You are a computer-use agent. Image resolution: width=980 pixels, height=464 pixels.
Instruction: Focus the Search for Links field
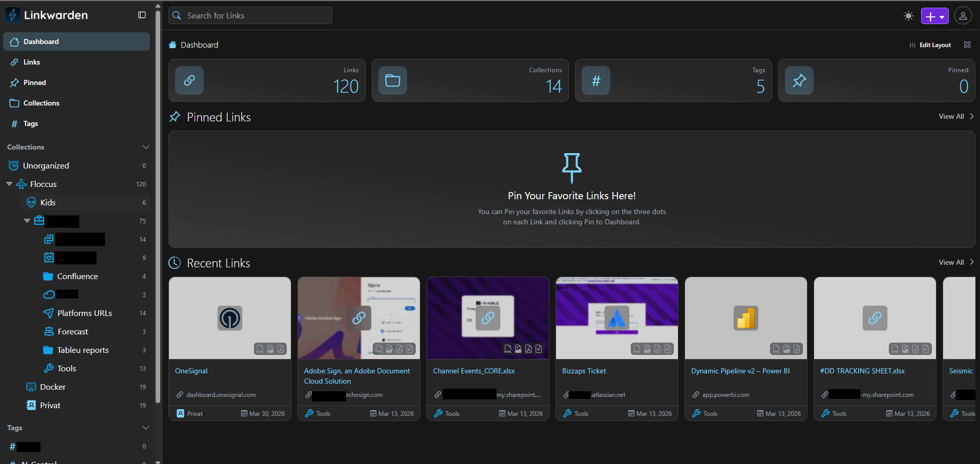click(x=250, y=15)
